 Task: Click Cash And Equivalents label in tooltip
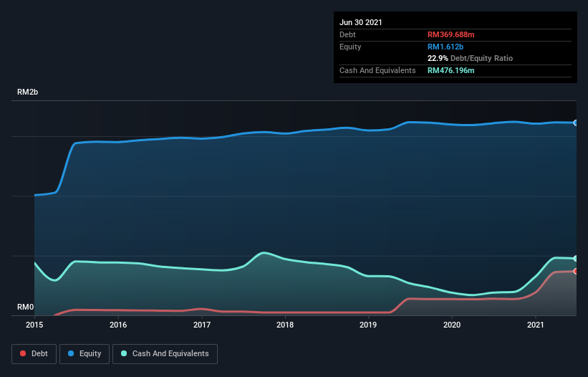[377, 70]
